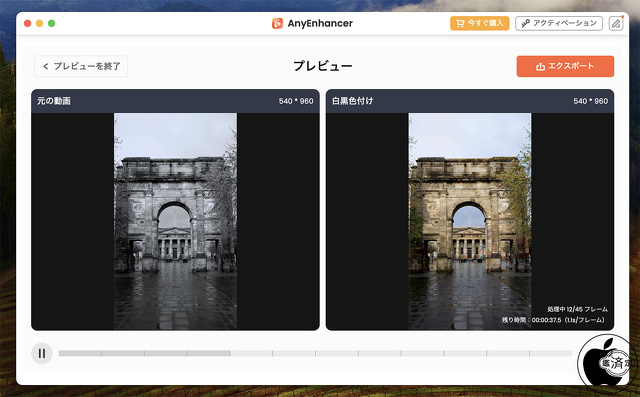Exit preview with プレビューを終了 button
Viewport: 640px width, 397px height.
tap(81, 66)
